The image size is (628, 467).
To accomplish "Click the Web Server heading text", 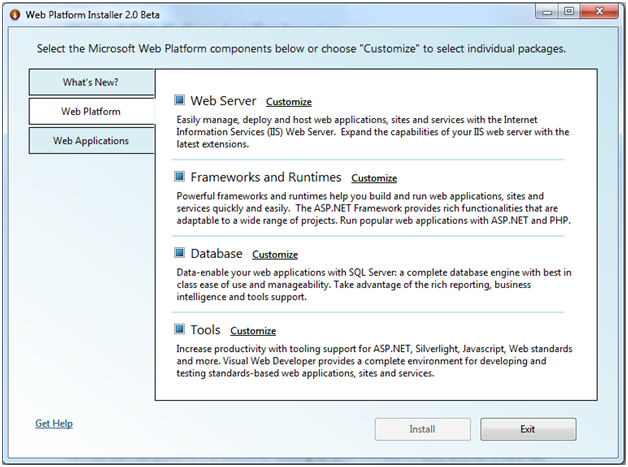I will [223, 101].
